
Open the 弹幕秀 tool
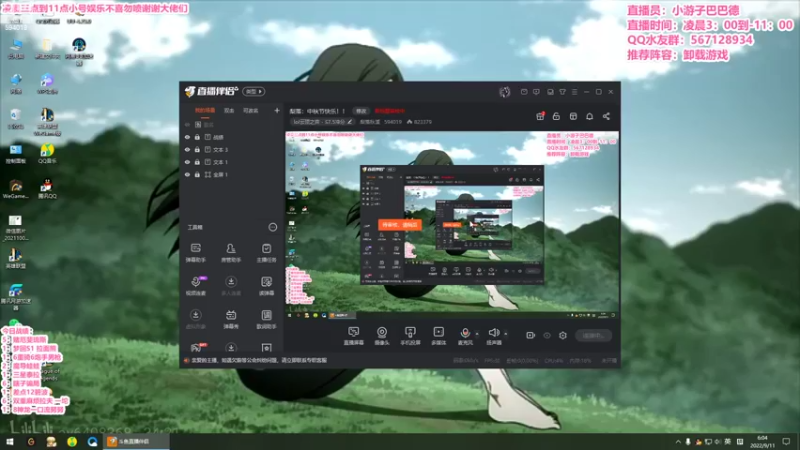tap(231, 319)
